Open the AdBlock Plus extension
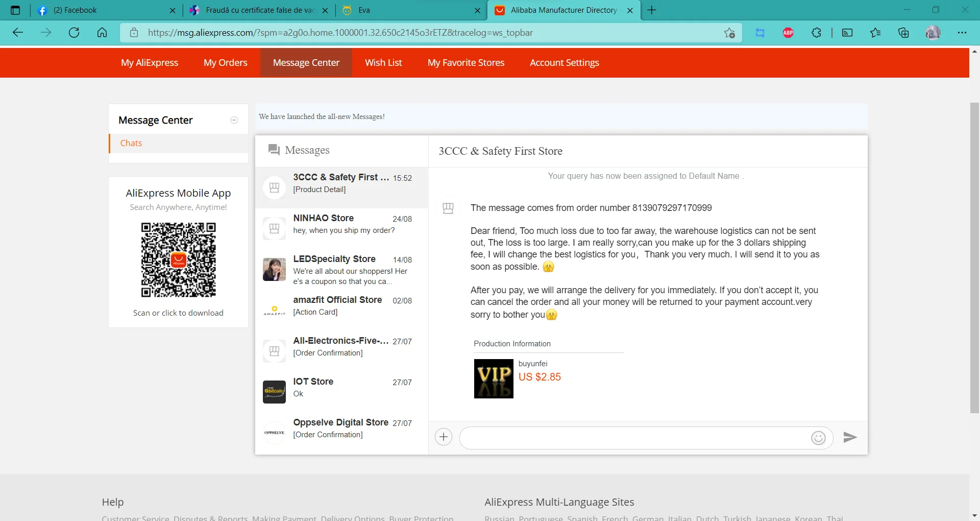 coord(788,33)
